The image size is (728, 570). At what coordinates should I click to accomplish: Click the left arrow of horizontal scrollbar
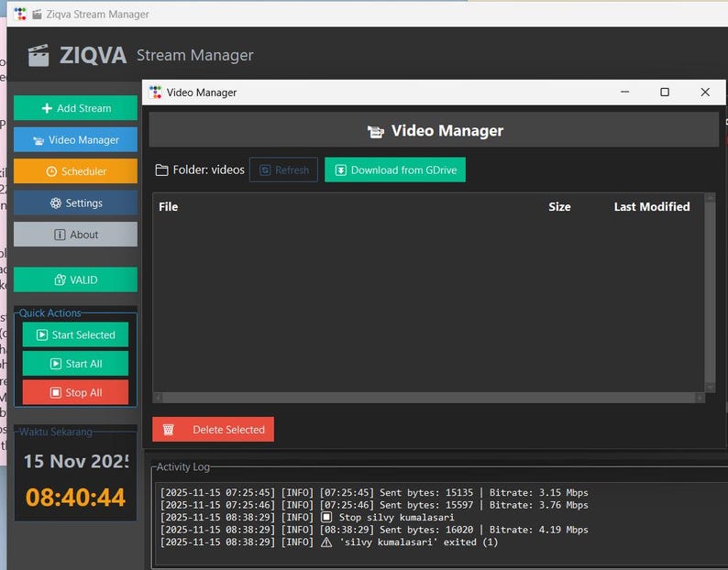tap(158, 398)
